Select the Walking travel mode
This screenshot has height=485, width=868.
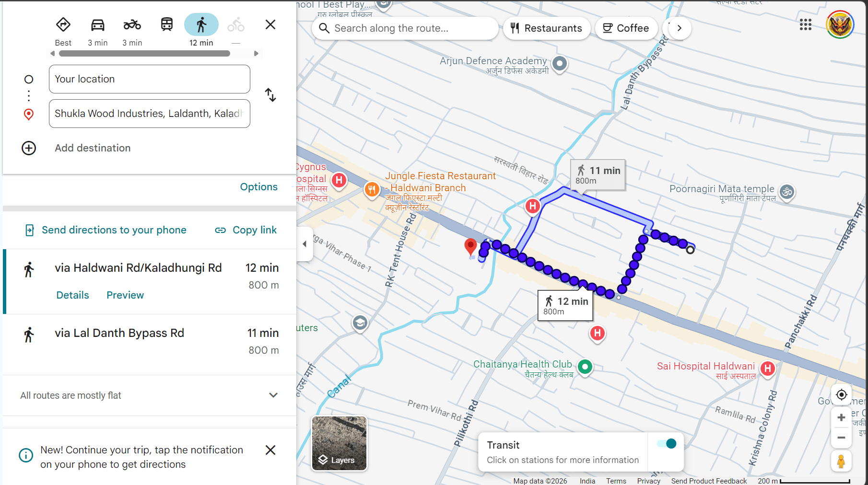pyautogui.click(x=201, y=24)
